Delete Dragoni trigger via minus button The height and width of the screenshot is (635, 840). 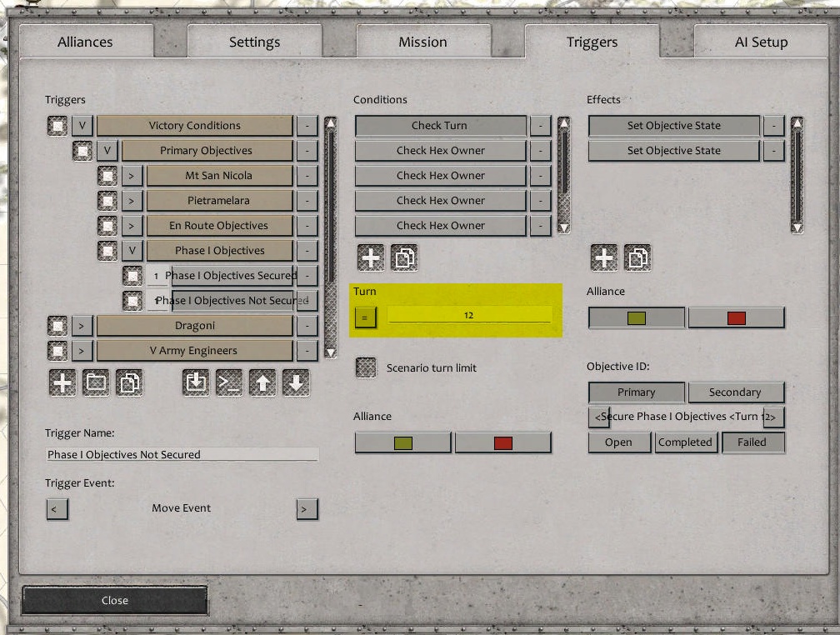307,326
